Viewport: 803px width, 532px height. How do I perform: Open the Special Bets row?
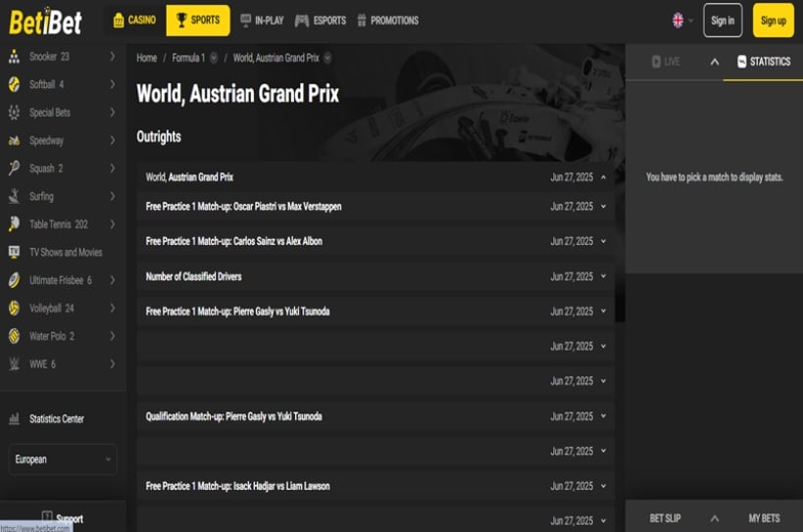[63, 113]
